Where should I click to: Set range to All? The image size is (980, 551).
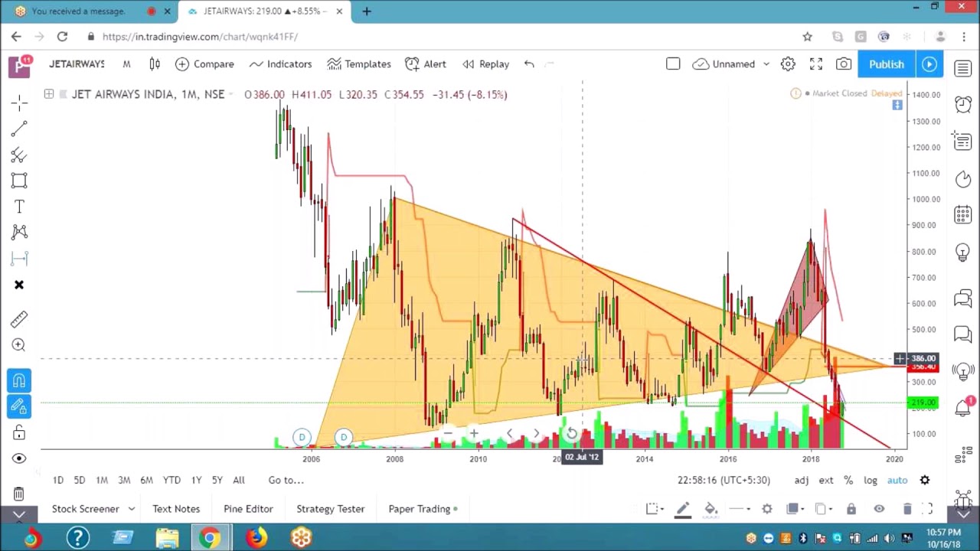[239, 480]
